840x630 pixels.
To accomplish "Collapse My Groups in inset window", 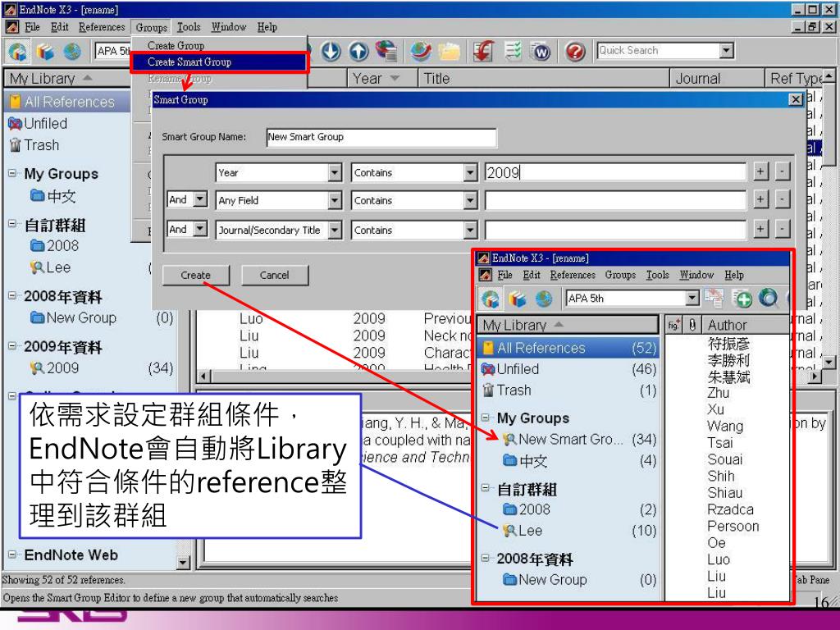I will [486, 418].
